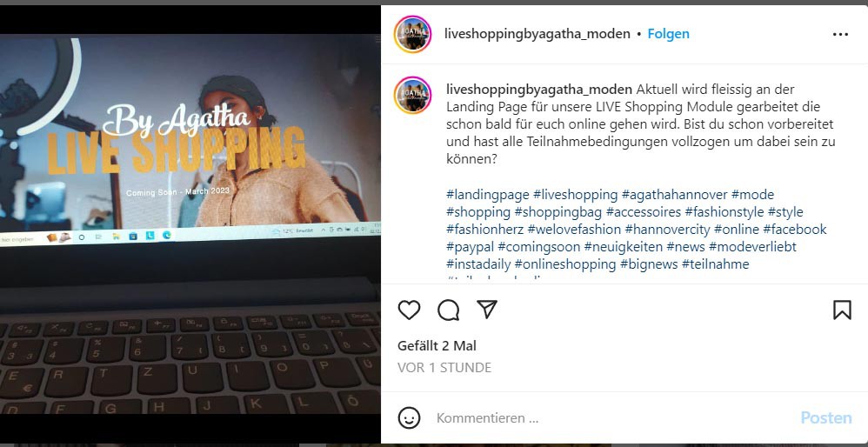View likes via Gefällt 2 Mal
This screenshot has width=868, height=447.
point(437,346)
